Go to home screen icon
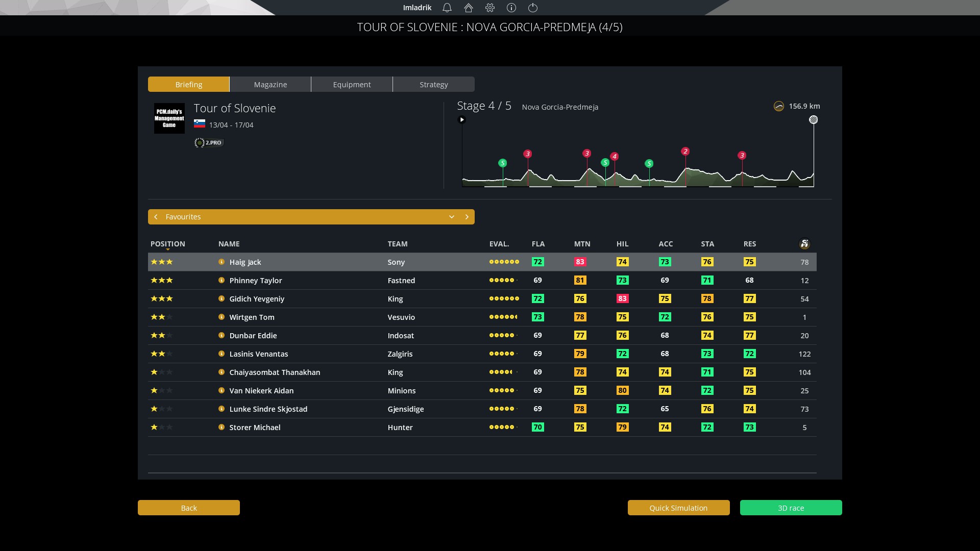This screenshot has height=551, width=980. (469, 8)
